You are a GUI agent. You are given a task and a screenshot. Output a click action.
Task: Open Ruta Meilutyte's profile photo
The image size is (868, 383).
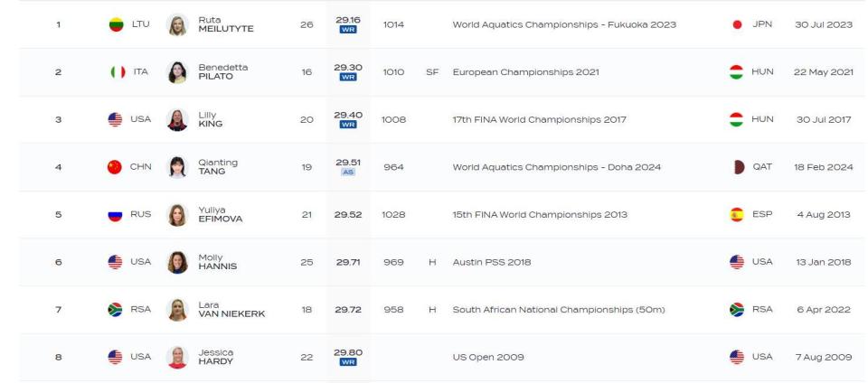[x=177, y=24]
